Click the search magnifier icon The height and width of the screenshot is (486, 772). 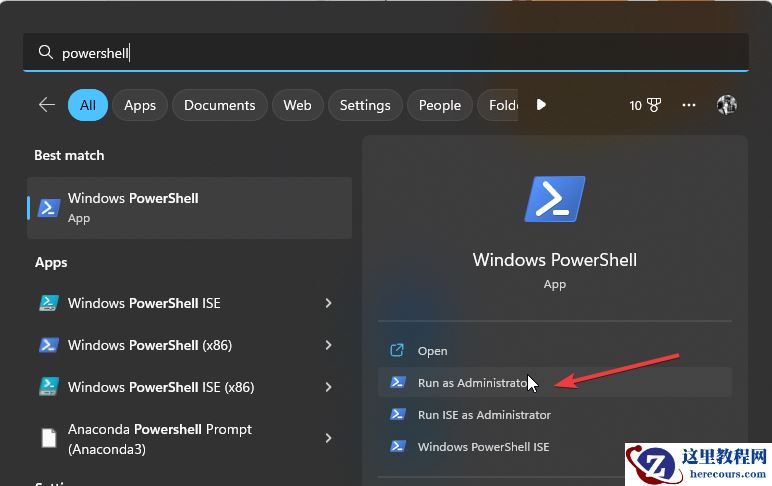(x=45, y=52)
